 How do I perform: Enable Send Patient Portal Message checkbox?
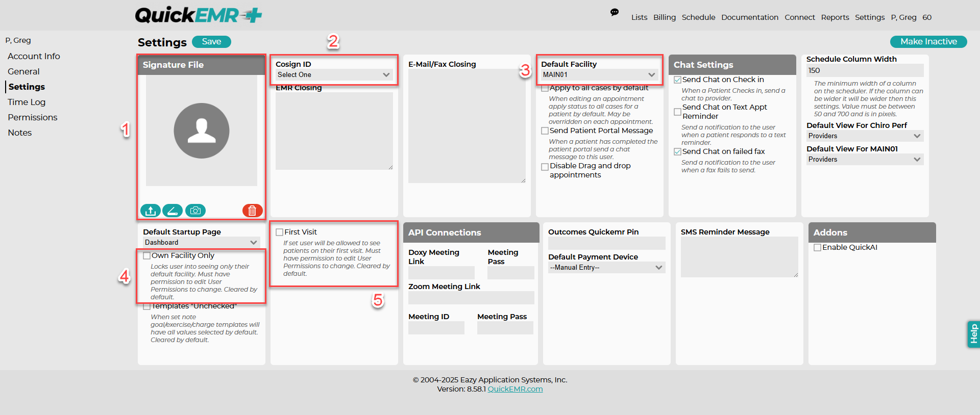coord(545,131)
